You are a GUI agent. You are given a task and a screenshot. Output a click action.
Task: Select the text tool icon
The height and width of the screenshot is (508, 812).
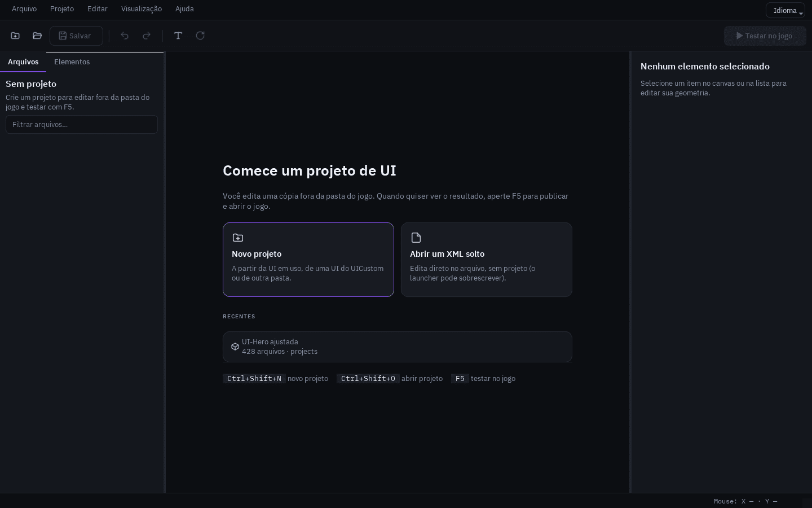pyautogui.click(x=178, y=36)
